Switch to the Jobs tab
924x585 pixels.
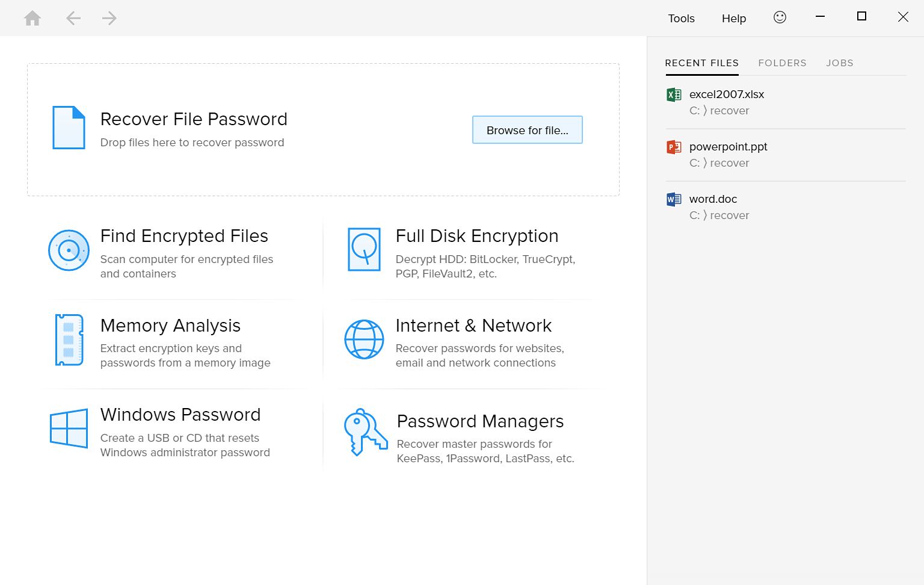point(840,63)
